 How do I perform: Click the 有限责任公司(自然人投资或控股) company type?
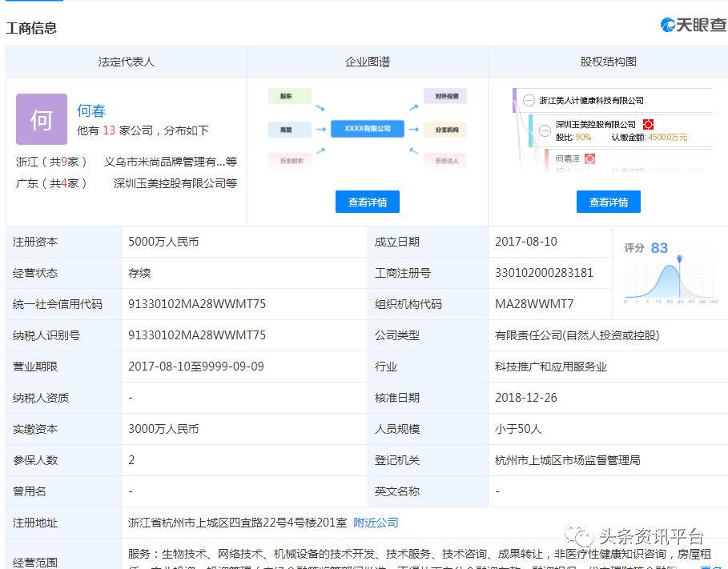[x=577, y=335]
